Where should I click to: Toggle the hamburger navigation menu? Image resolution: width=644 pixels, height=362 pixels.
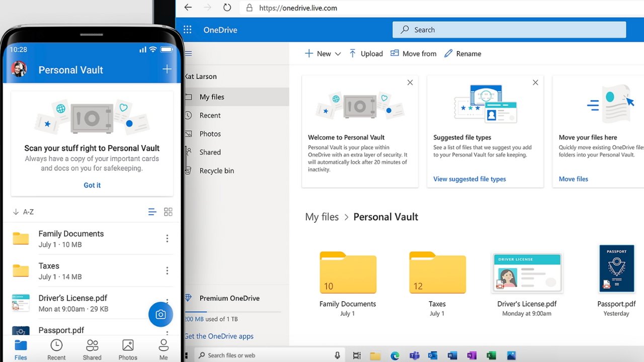coord(189,54)
